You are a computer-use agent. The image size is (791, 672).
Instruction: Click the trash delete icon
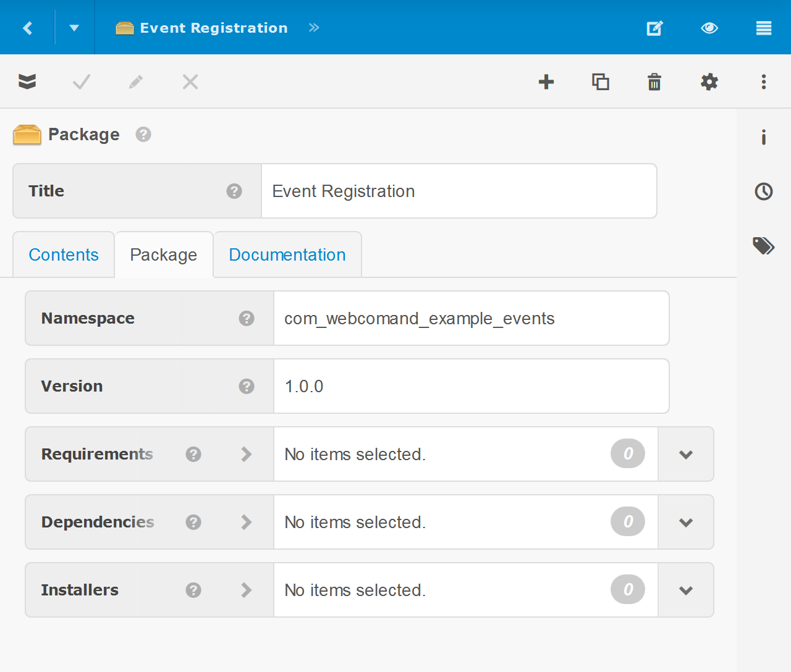pyautogui.click(x=654, y=82)
